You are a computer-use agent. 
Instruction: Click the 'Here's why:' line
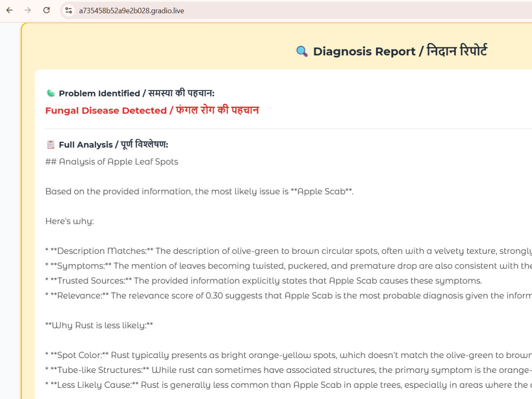click(70, 221)
